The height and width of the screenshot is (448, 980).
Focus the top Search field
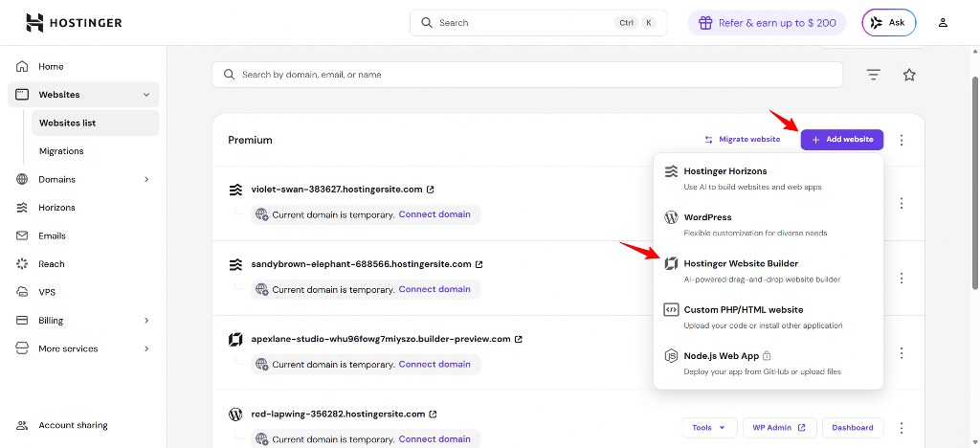tap(538, 22)
